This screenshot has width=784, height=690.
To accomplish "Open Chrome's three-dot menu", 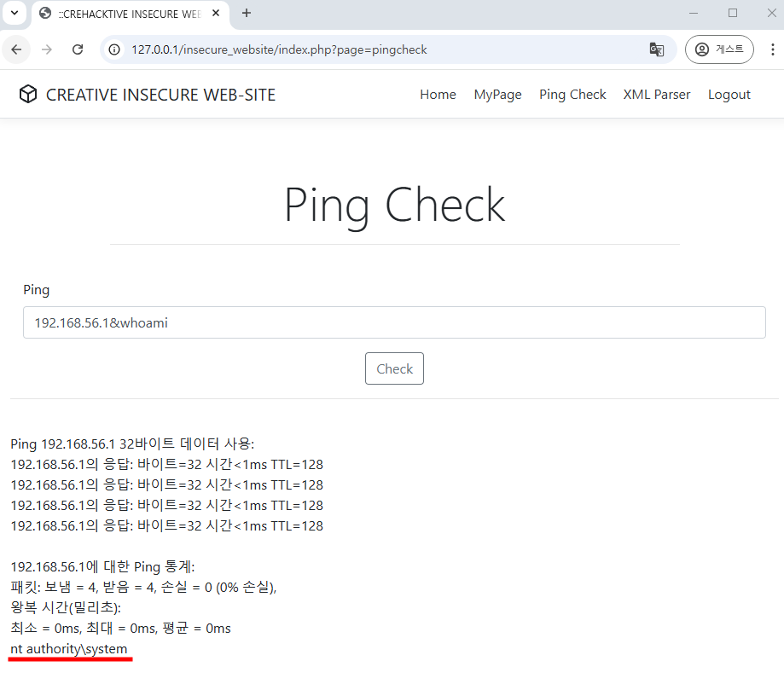I will point(773,49).
